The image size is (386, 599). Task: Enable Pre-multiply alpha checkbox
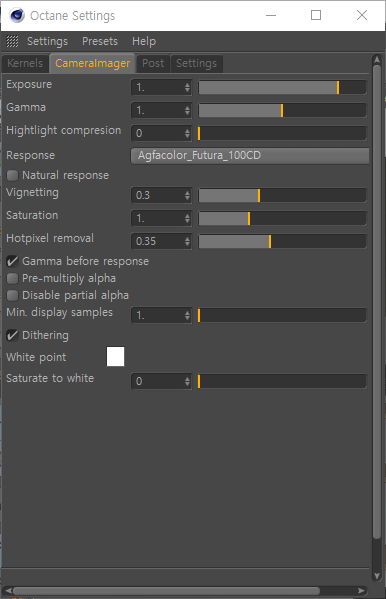pyautogui.click(x=13, y=278)
